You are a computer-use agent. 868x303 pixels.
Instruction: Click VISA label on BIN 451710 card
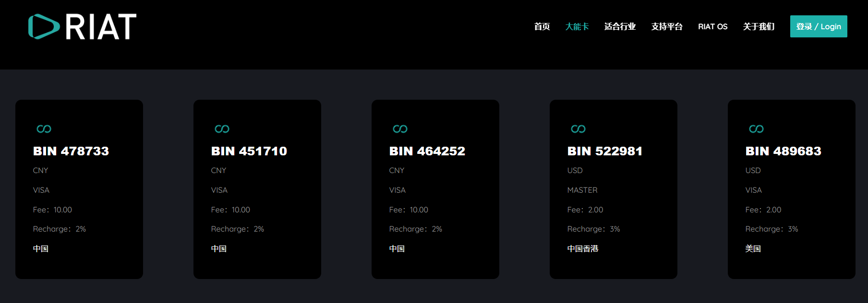tap(219, 190)
